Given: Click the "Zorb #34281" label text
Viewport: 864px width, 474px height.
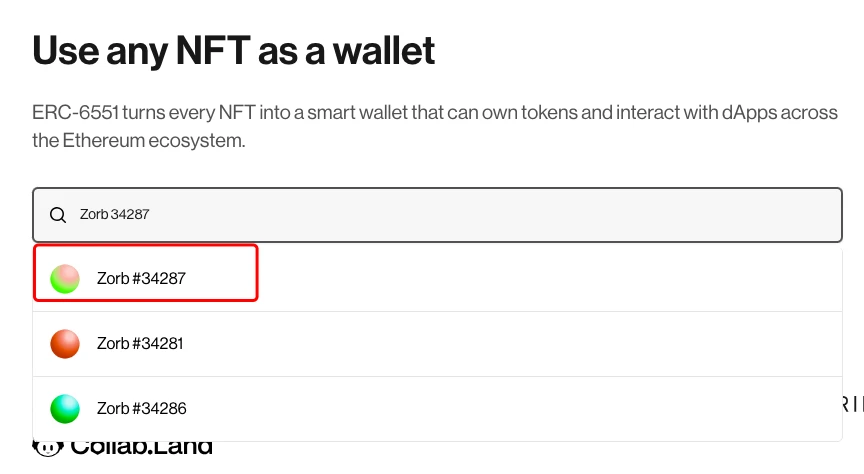Looking at the screenshot, I should click(x=140, y=344).
